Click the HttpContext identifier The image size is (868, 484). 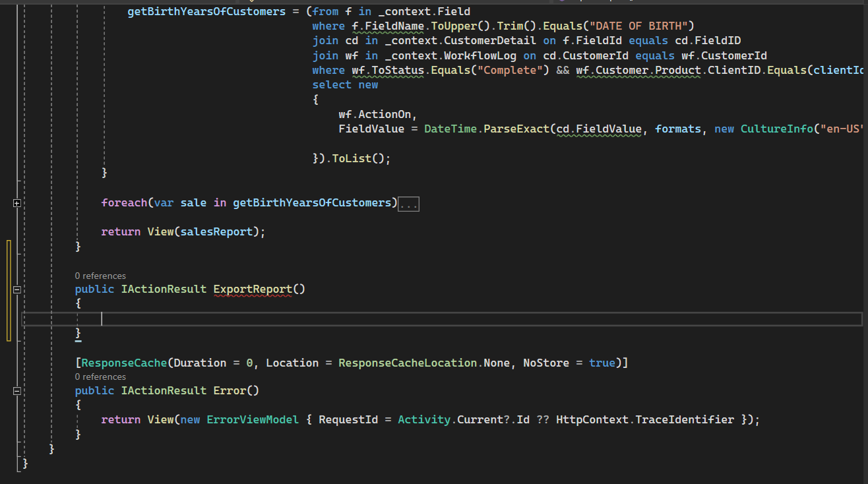point(592,419)
